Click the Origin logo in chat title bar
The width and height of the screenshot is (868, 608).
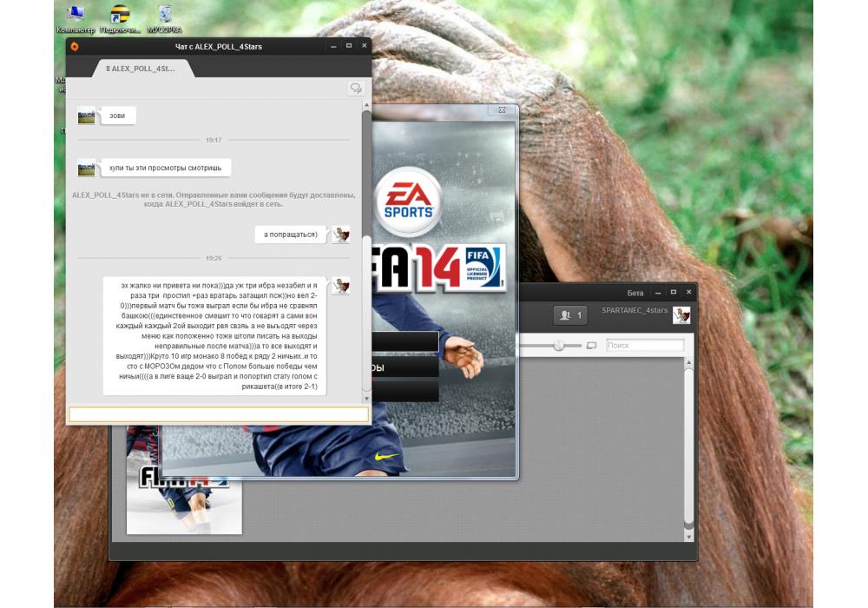point(75,46)
